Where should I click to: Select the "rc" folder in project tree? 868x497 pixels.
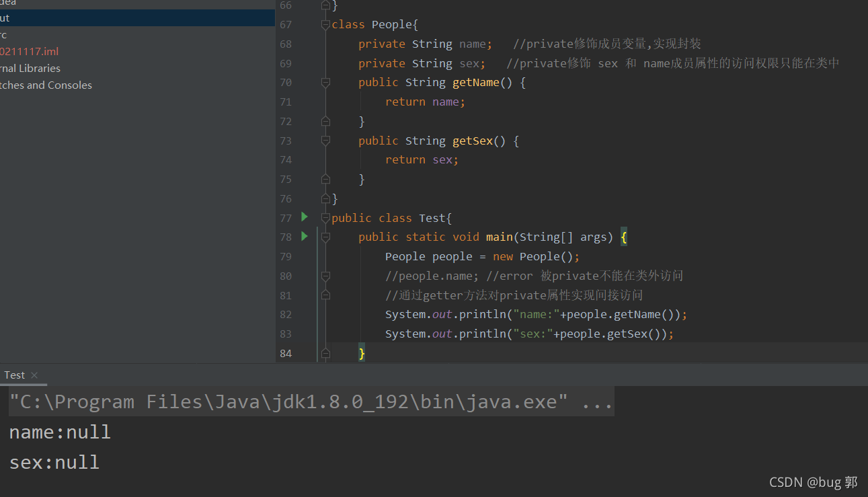(3, 35)
